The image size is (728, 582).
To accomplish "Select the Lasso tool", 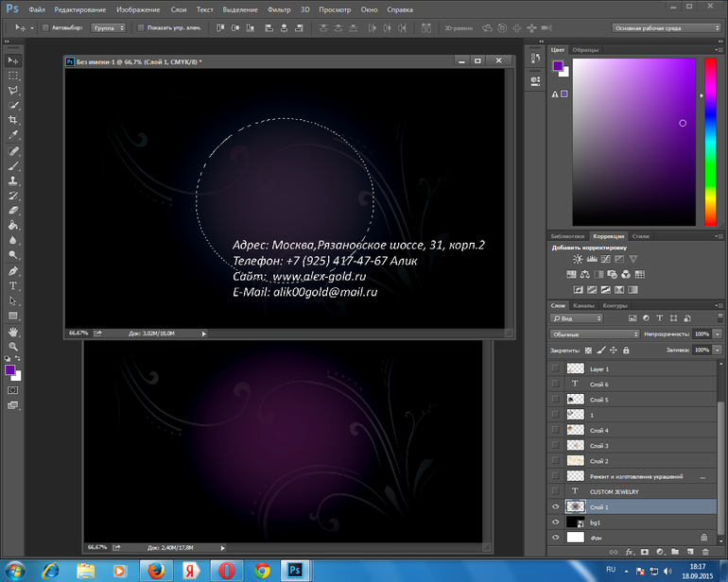I will [x=13, y=90].
